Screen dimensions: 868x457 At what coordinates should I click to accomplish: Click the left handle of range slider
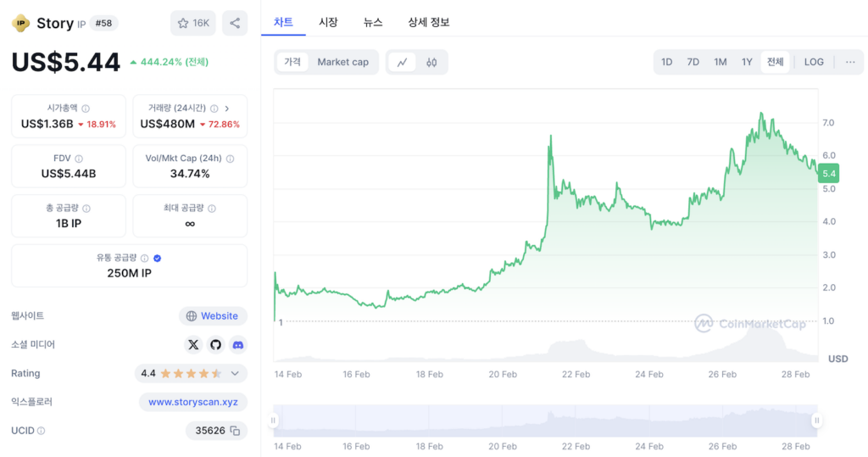(x=273, y=421)
